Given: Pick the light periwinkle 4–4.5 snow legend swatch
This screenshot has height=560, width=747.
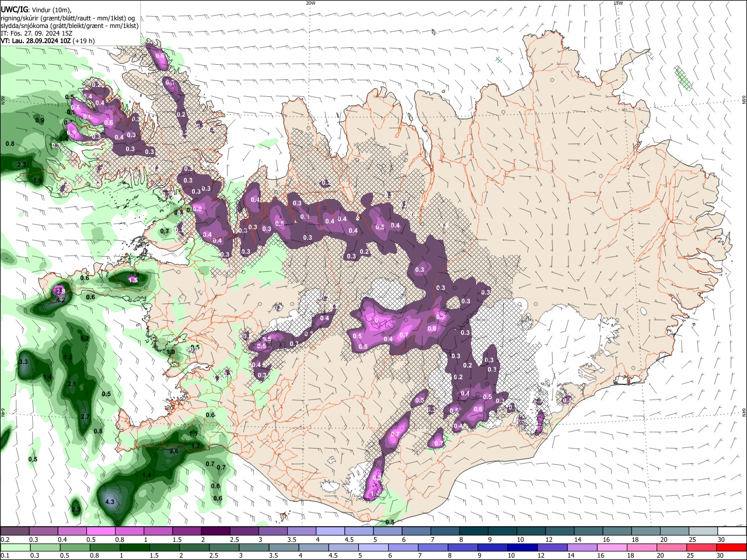Looking at the screenshot, I should click(330, 531).
